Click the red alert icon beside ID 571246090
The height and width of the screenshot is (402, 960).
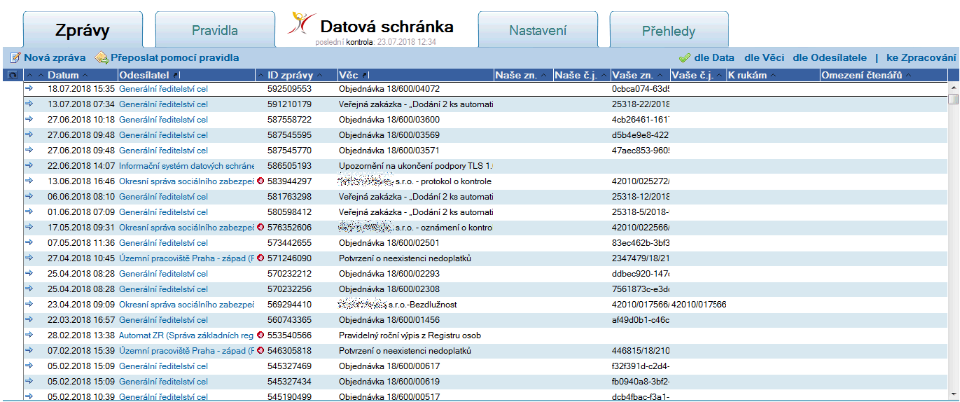click(x=260, y=258)
